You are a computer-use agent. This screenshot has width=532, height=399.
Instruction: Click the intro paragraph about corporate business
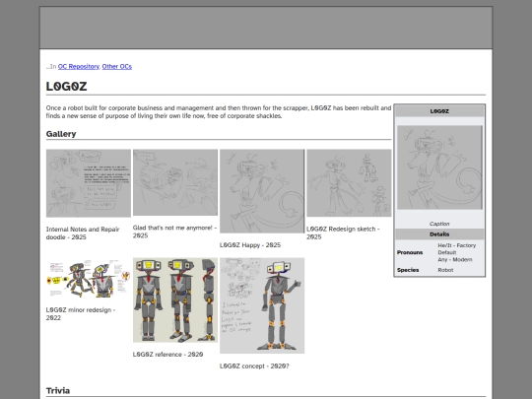219,112
